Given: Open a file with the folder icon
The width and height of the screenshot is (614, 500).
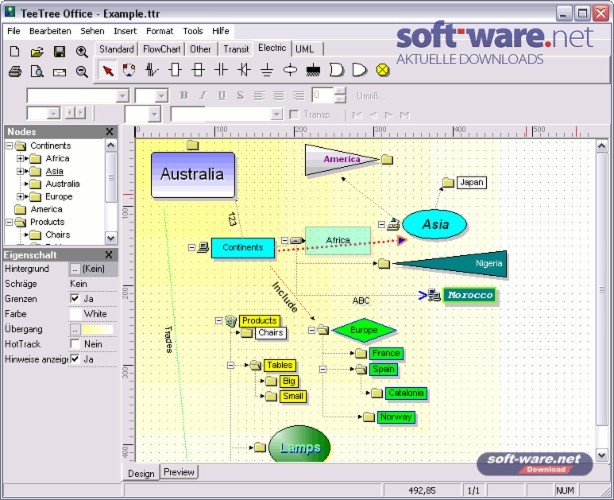Looking at the screenshot, I should click(37, 51).
